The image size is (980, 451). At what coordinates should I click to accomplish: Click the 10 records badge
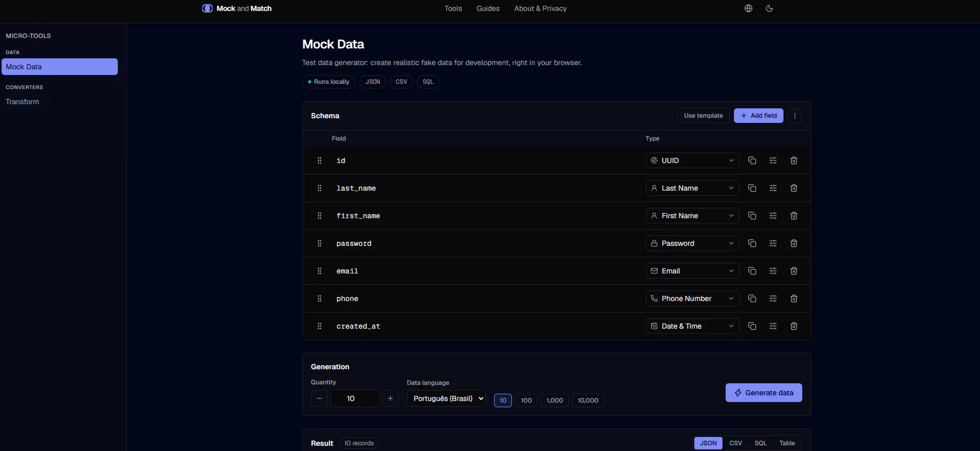click(359, 443)
